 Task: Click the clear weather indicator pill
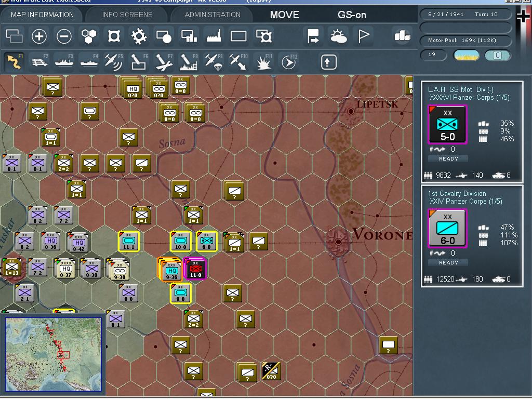pos(466,55)
